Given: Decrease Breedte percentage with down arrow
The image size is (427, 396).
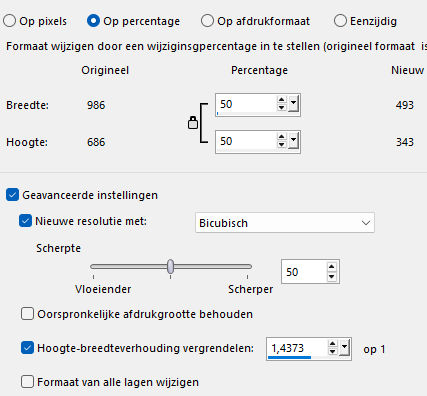Looking at the screenshot, I should pos(282,107).
